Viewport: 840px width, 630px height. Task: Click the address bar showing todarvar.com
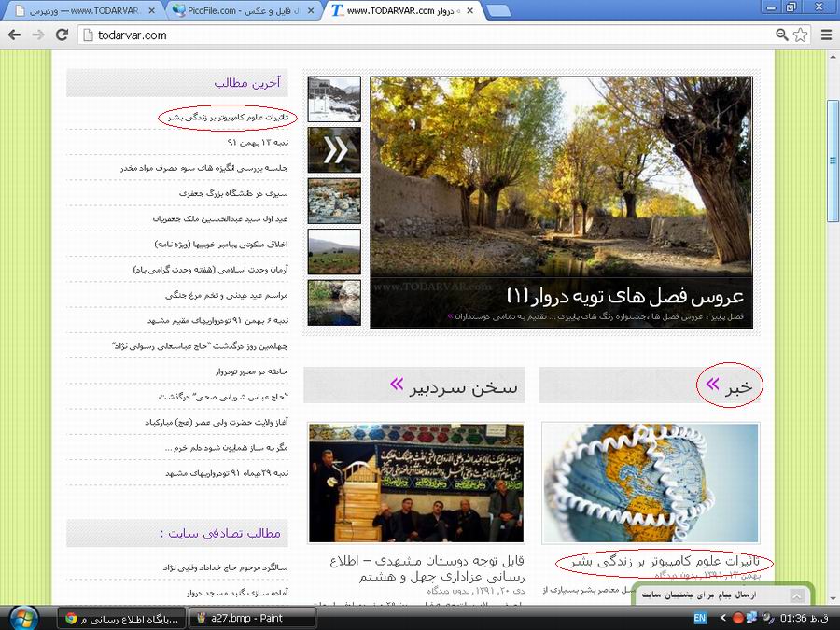[x=428, y=35]
